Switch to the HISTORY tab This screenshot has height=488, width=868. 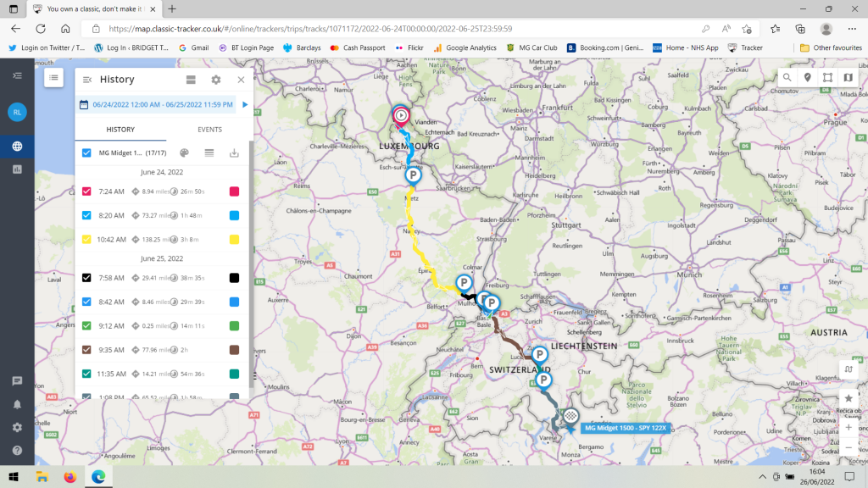pyautogui.click(x=120, y=130)
